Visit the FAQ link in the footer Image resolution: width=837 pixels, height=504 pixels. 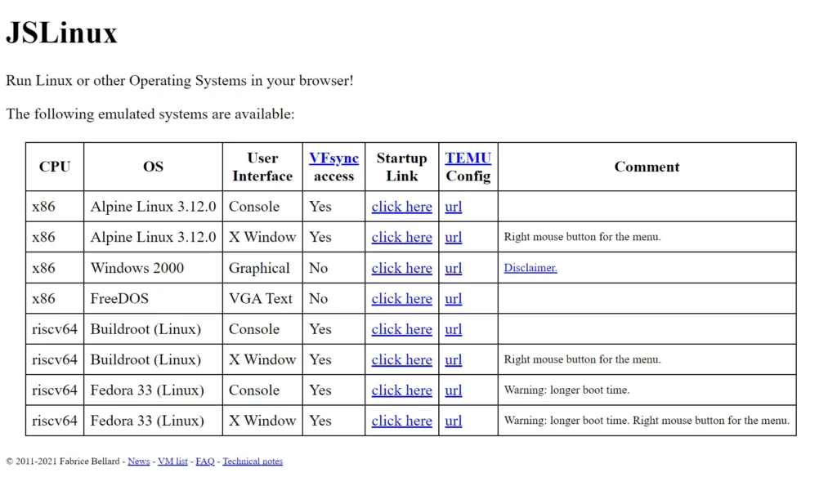point(205,462)
